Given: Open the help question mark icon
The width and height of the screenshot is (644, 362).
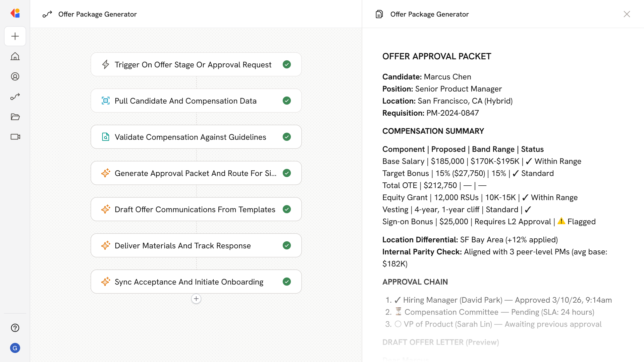Looking at the screenshot, I should click(15, 328).
